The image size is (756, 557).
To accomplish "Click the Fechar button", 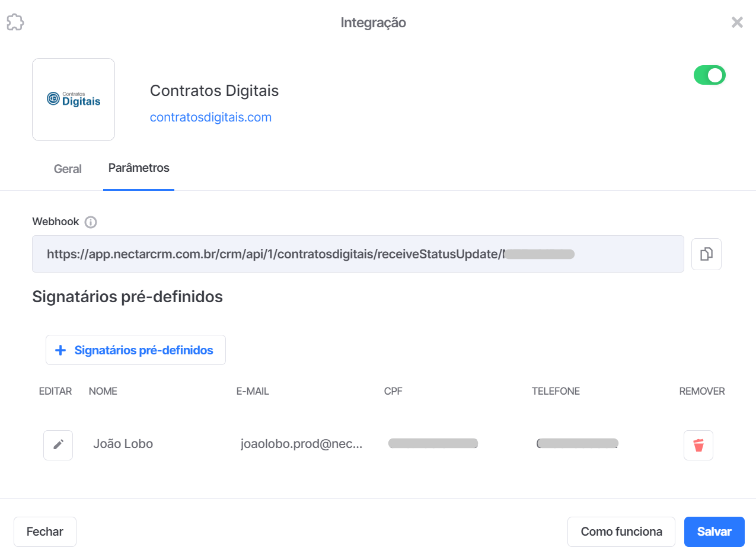I will 45,532.
